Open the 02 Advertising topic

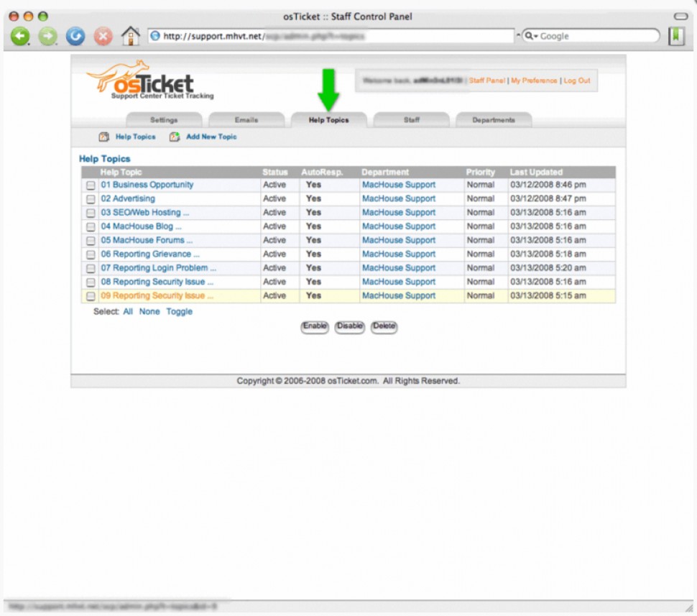(x=128, y=198)
